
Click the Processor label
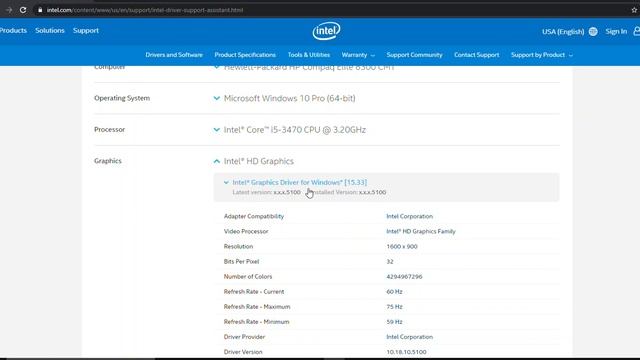click(109, 129)
